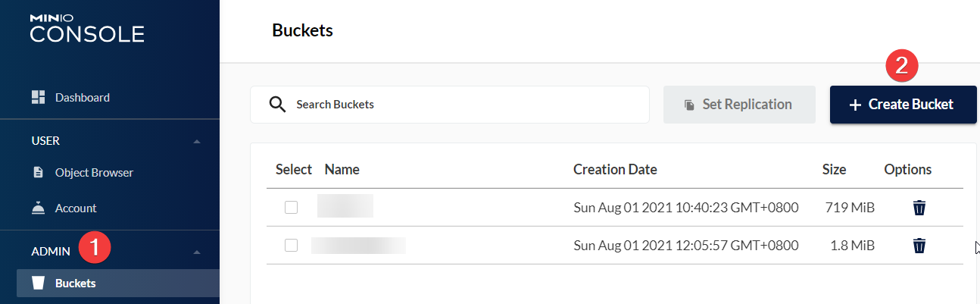Click the Account person icon
Viewport: 980px width, 304px height.
click(39, 208)
